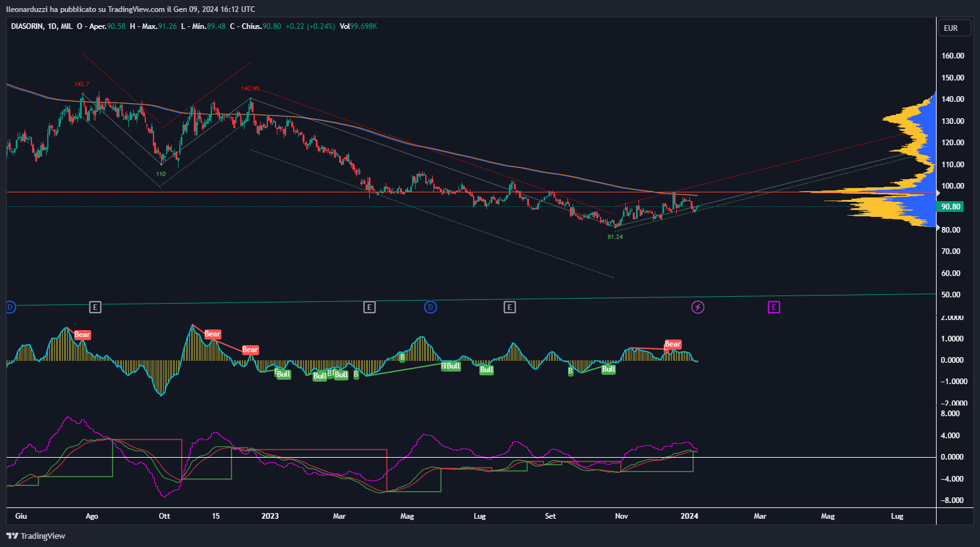The width and height of the screenshot is (980, 547).
Task: Select the Bear label near Ago on the oscillator
Action: point(82,334)
